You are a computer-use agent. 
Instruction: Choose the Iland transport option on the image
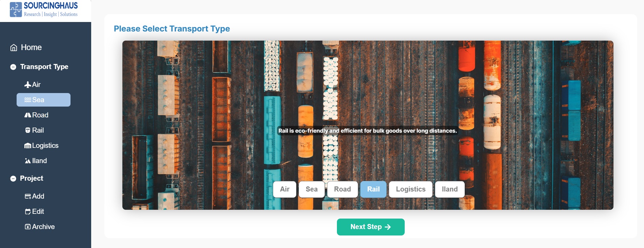pyautogui.click(x=450, y=189)
